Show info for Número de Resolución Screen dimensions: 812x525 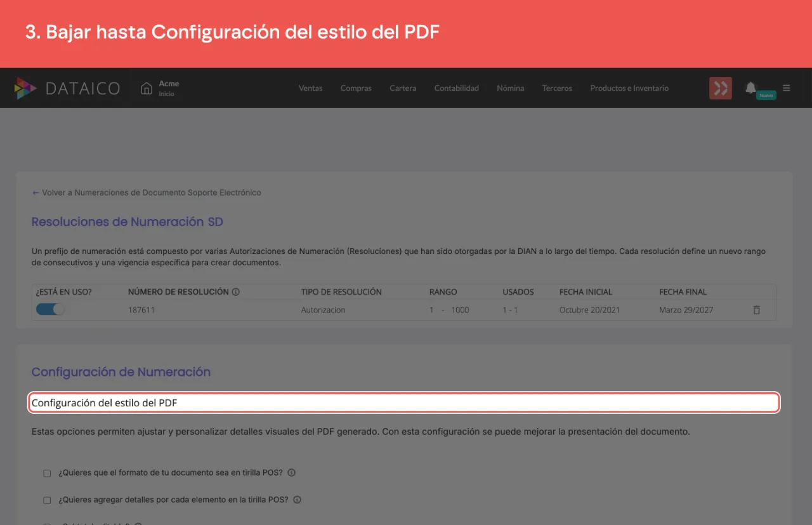pyautogui.click(x=235, y=292)
